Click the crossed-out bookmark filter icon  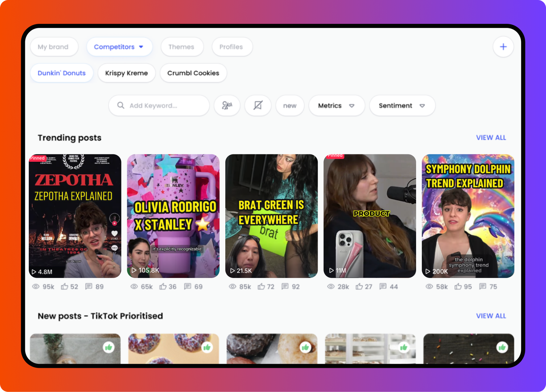258,106
